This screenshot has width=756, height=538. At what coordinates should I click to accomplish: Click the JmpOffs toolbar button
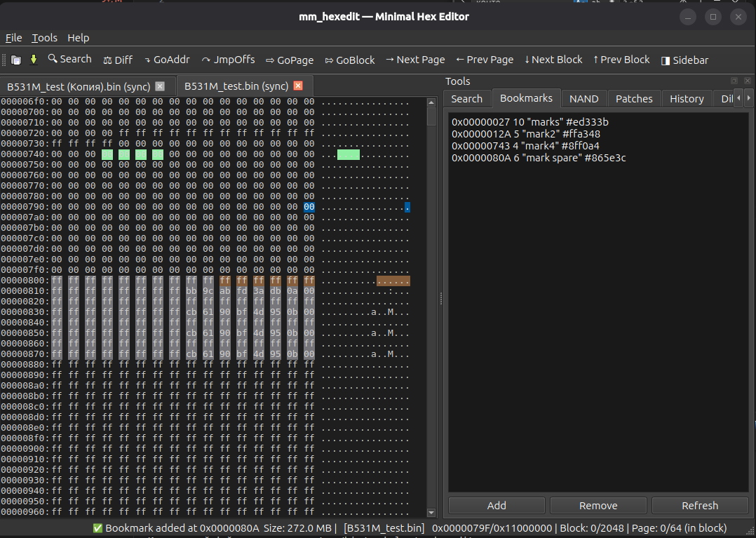[x=228, y=60]
